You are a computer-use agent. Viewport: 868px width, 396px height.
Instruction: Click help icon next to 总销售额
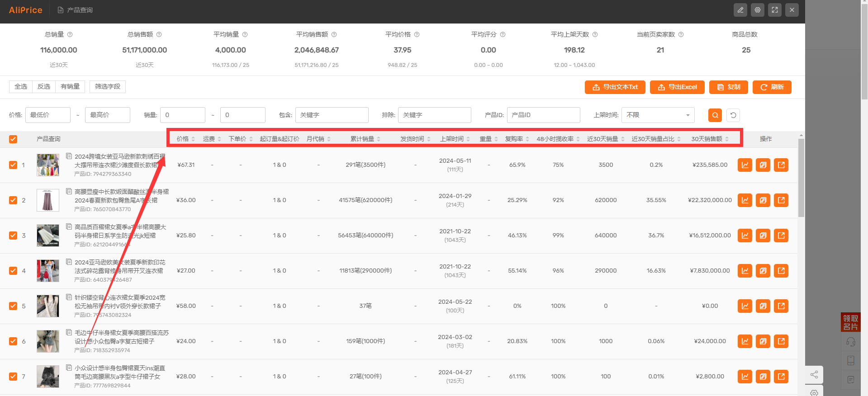coord(159,34)
